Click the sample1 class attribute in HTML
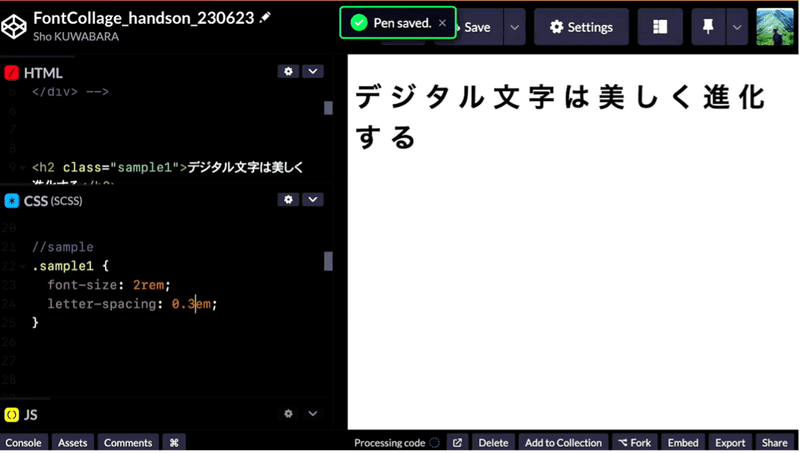The height and width of the screenshot is (453, 800). pyautogui.click(x=121, y=167)
